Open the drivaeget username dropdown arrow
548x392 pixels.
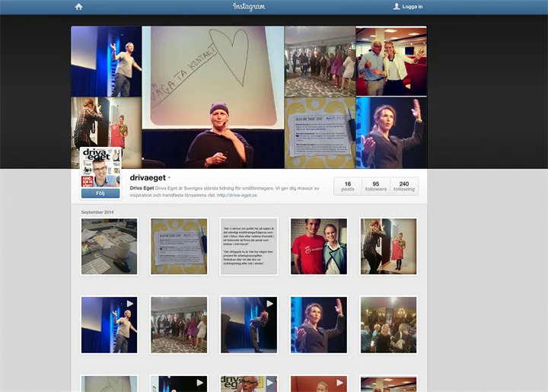click(x=169, y=177)
